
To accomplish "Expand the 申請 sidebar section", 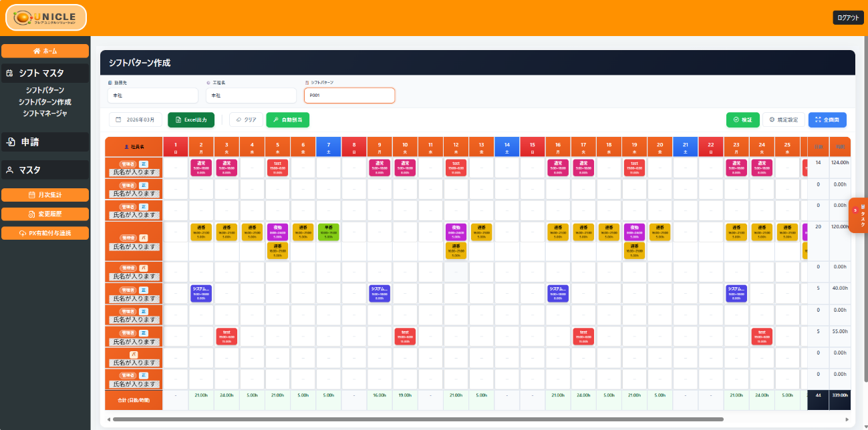I will tap(45, 142).
